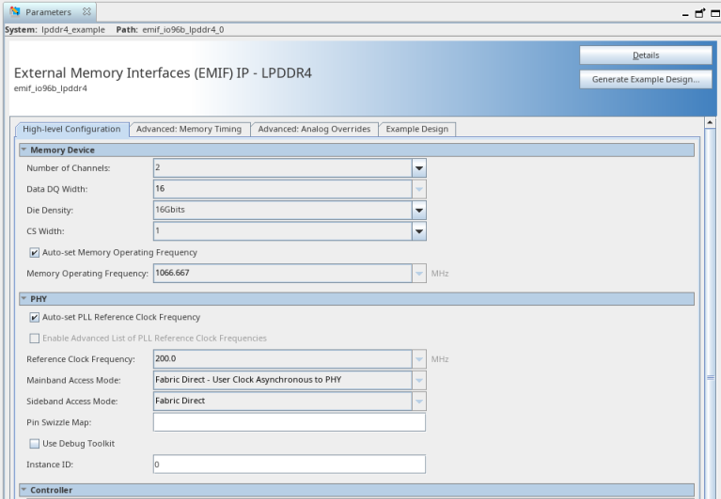721x499 pixels.
Task: Collapse the PHY section
Action: (x=24, y=299)
